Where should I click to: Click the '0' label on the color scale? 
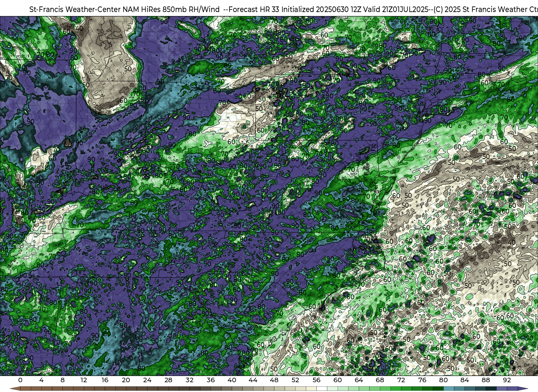20,380
